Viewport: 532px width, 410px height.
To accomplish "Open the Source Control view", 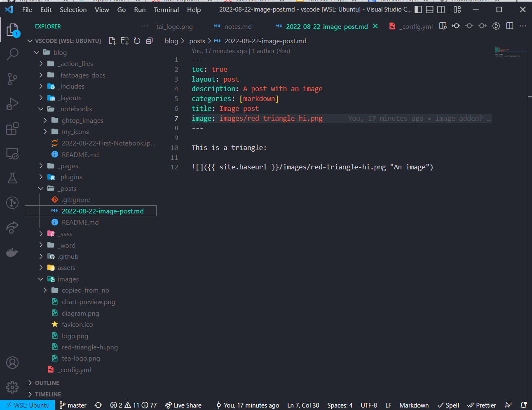I will coord(12,79).
